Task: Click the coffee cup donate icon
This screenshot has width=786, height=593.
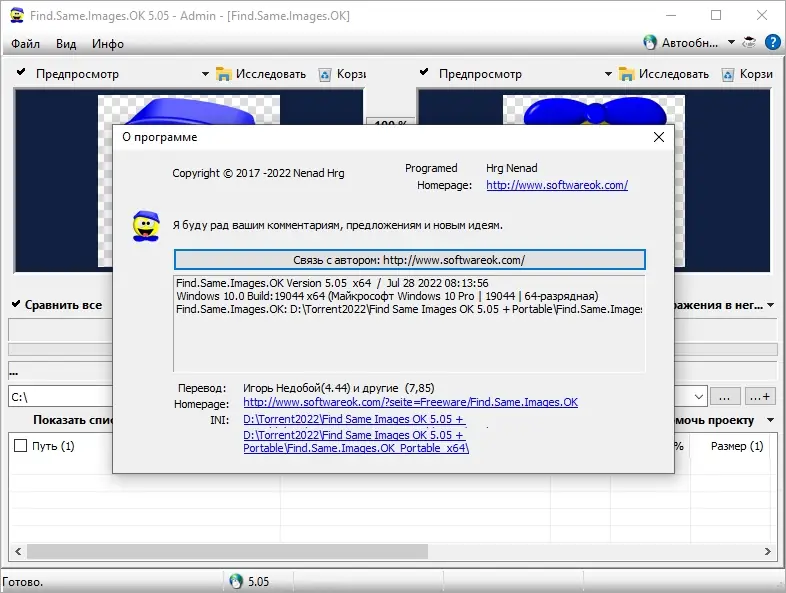Action: (x=749, y=42)
